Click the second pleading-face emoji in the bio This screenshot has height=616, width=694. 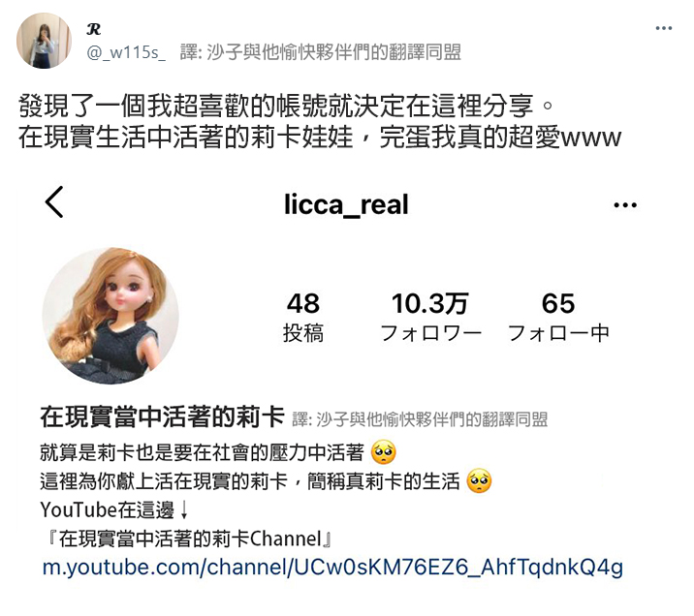click(x=479, y=480)
